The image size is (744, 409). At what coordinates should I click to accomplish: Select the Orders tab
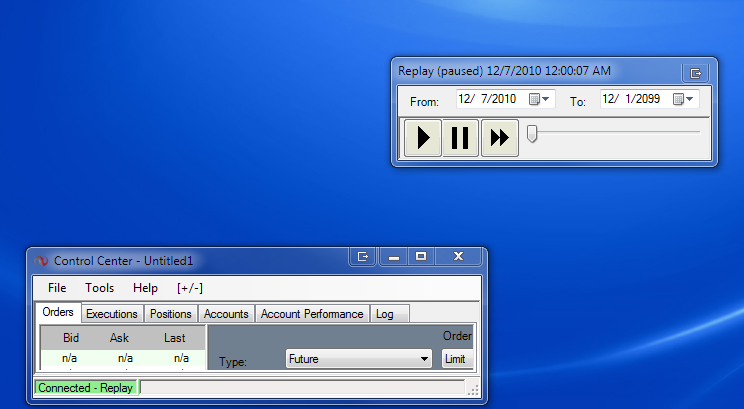pos(58,312)
